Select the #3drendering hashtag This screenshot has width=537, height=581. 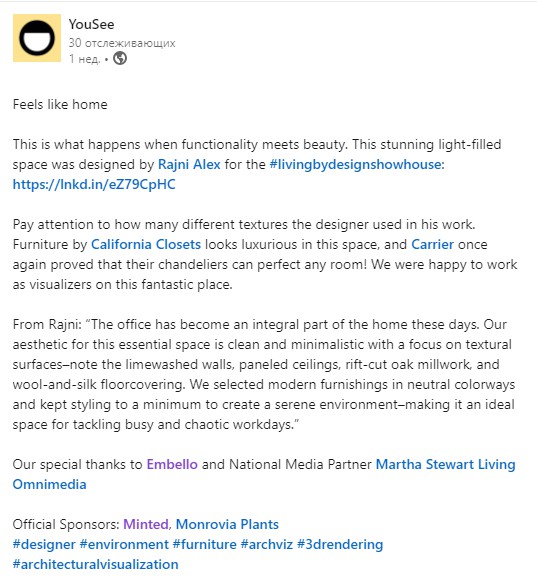340,544
